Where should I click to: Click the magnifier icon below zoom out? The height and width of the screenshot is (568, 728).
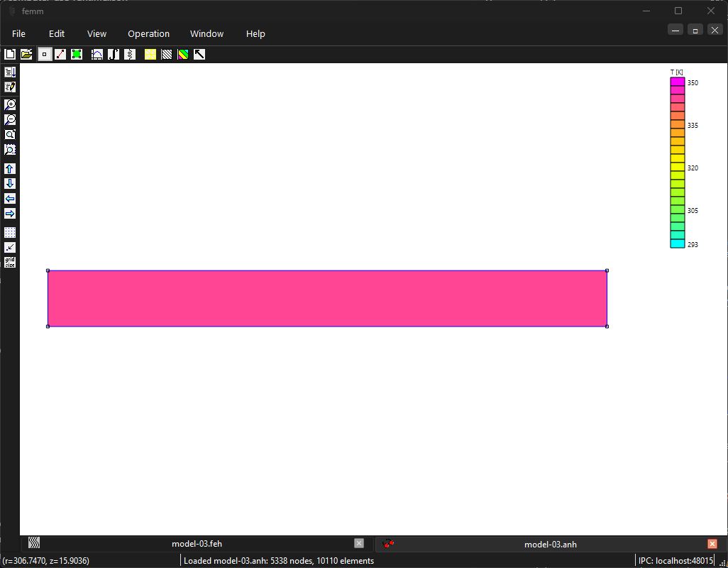click(x=10, y=134)
